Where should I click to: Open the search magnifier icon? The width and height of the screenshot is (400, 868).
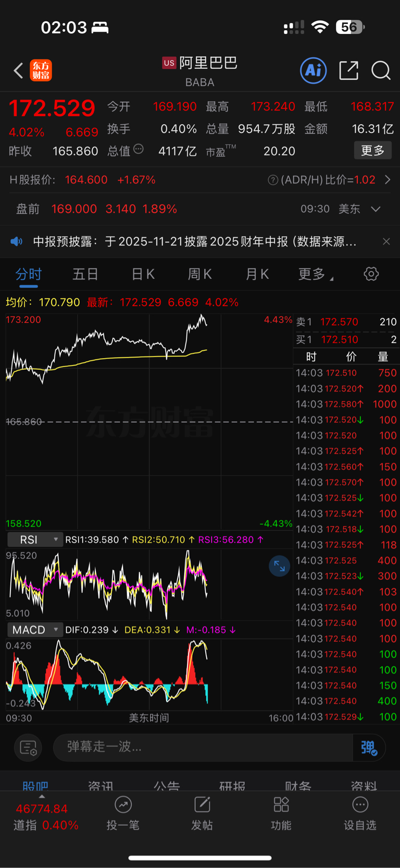point(381,70)
